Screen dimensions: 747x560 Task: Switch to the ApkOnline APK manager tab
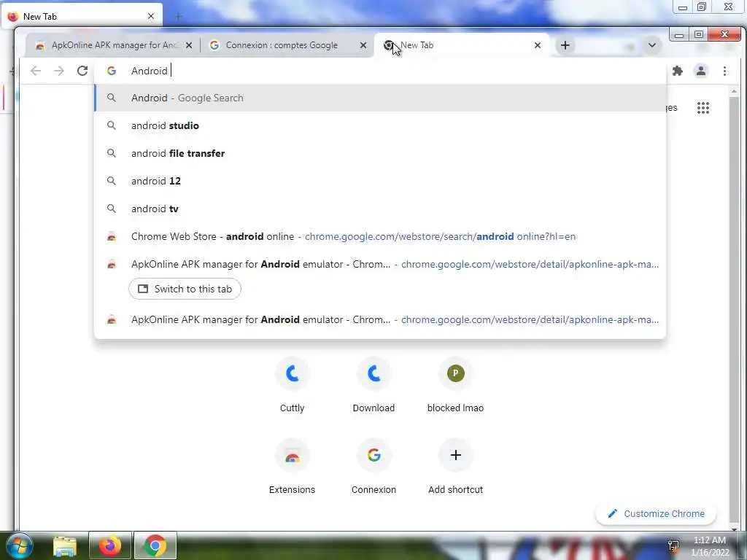click(113, 45)
